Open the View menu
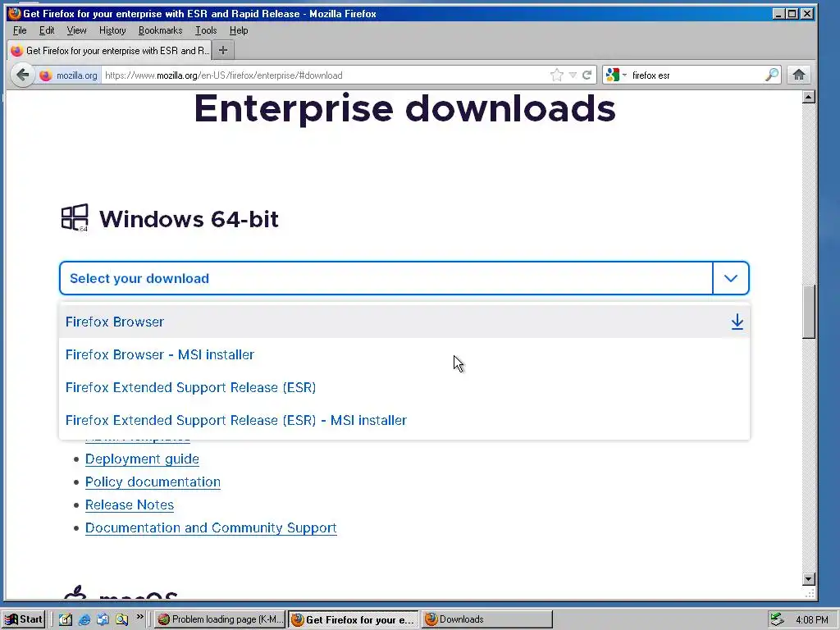The height and width of the screenshot is (630, 840). pyautogui.click(x=76, y=30)
